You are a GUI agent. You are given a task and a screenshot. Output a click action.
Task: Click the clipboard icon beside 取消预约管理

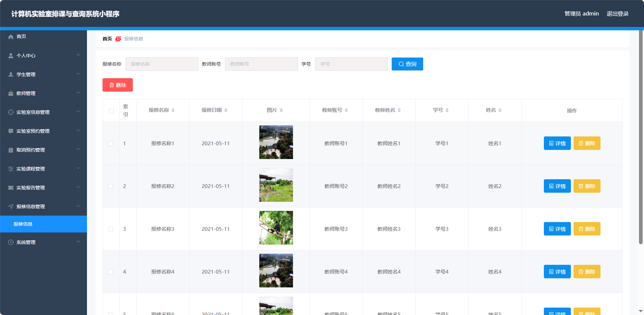tap(11, 150)
